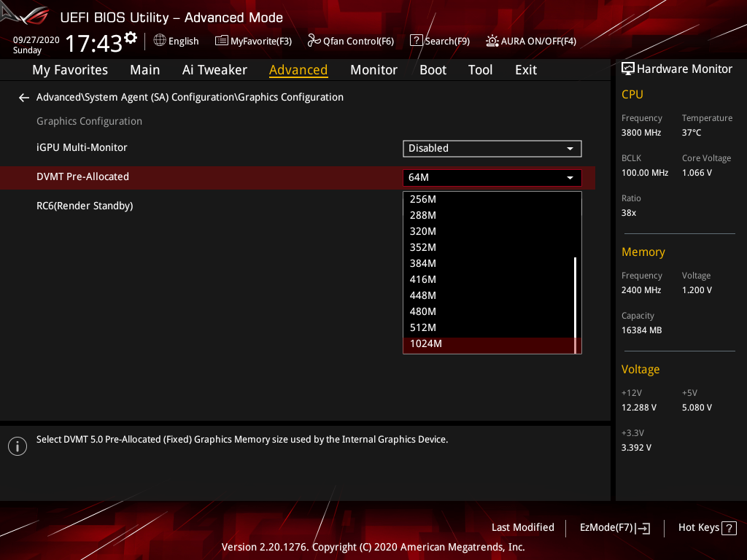Switch to the Ai Tweaker tab
Viewport: 747px width, 560px height.
click(214, 70)
